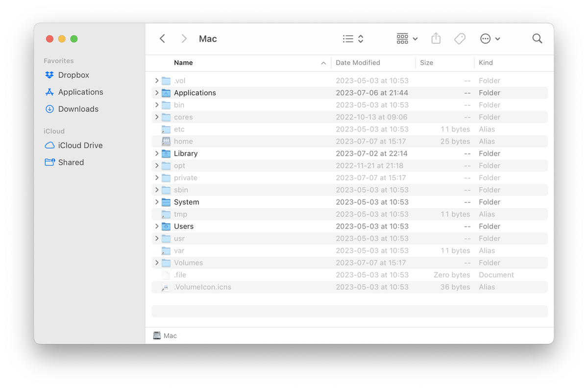Select Applications in the sidebar favorites
The image size is (588, 389).
point(73,92)
